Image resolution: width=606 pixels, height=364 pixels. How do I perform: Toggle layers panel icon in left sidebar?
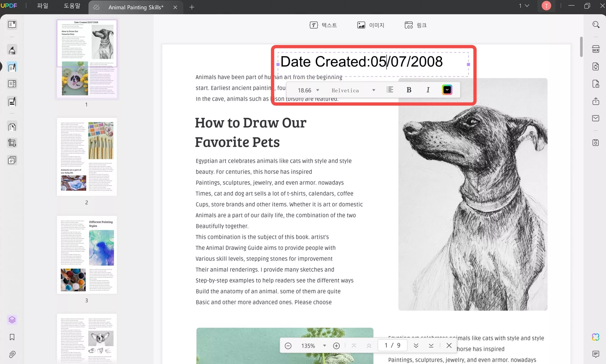coord(12,320)
